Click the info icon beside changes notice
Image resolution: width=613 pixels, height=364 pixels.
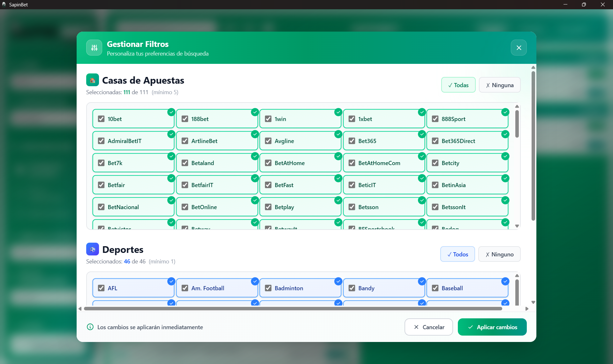coord(90,327)
